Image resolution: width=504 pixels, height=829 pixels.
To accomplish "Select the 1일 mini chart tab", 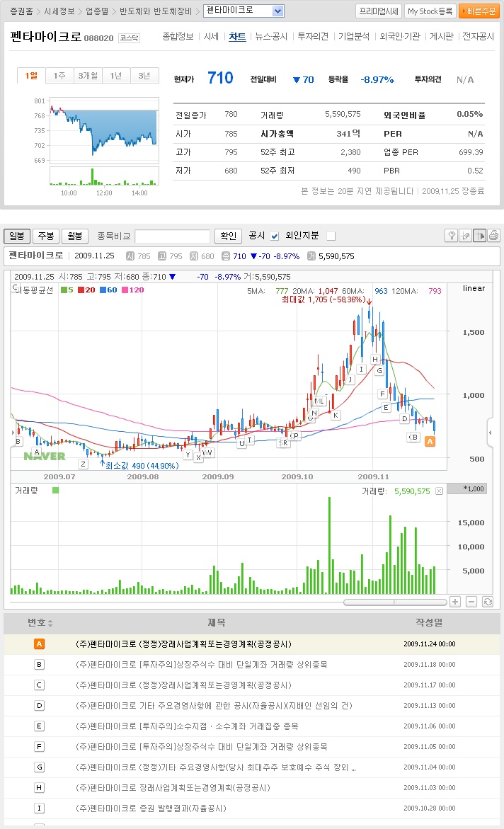I will coord(31,76).
